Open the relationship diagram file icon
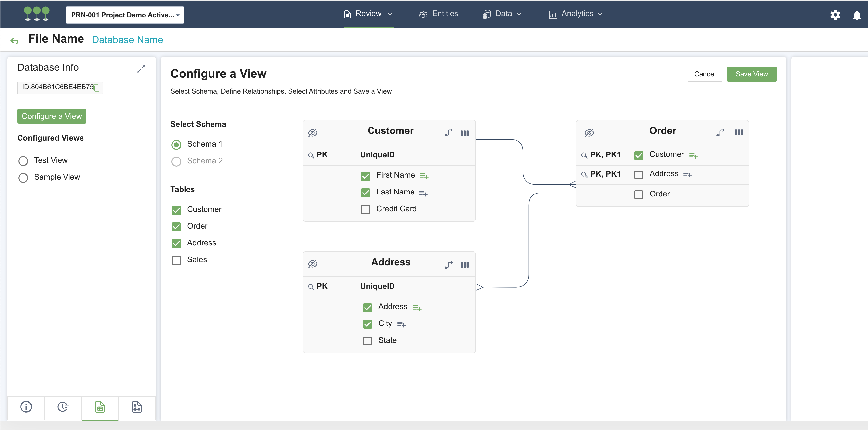 (136, 407)
